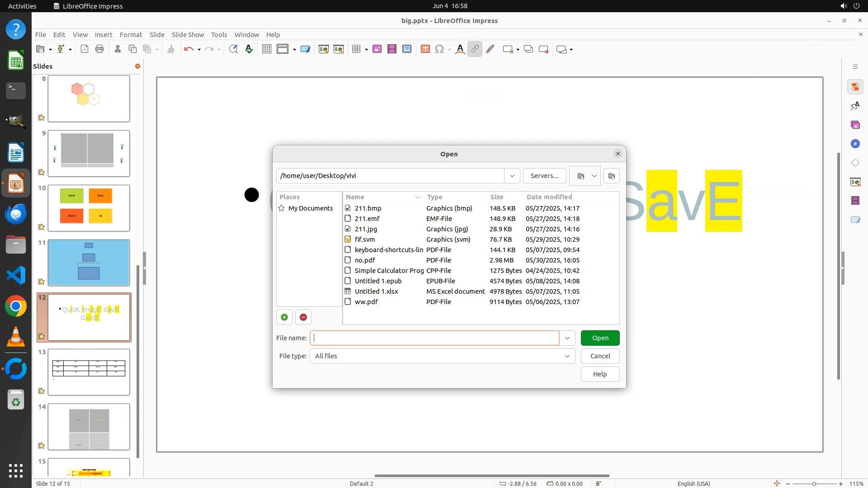Open the Format menu

click(x=131, y=34)
